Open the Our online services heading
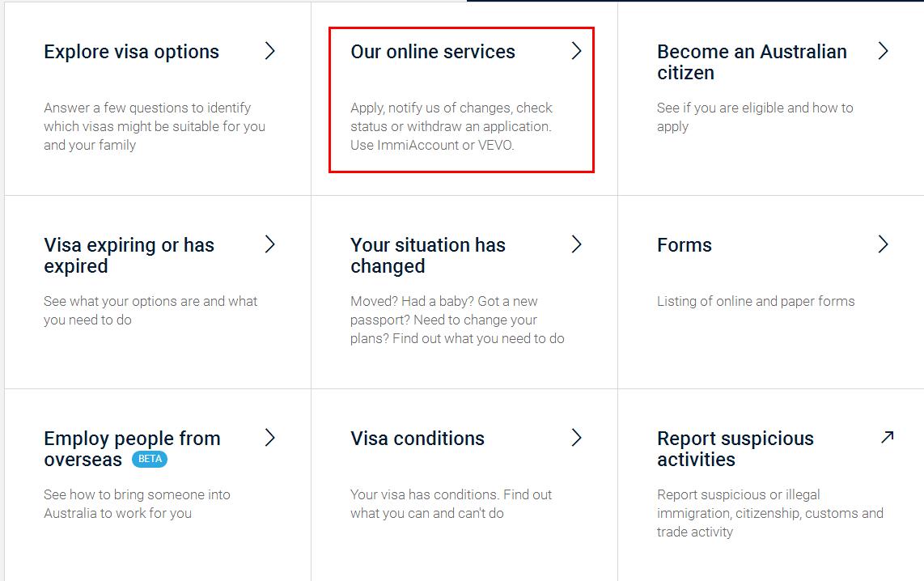 [432, 52]
